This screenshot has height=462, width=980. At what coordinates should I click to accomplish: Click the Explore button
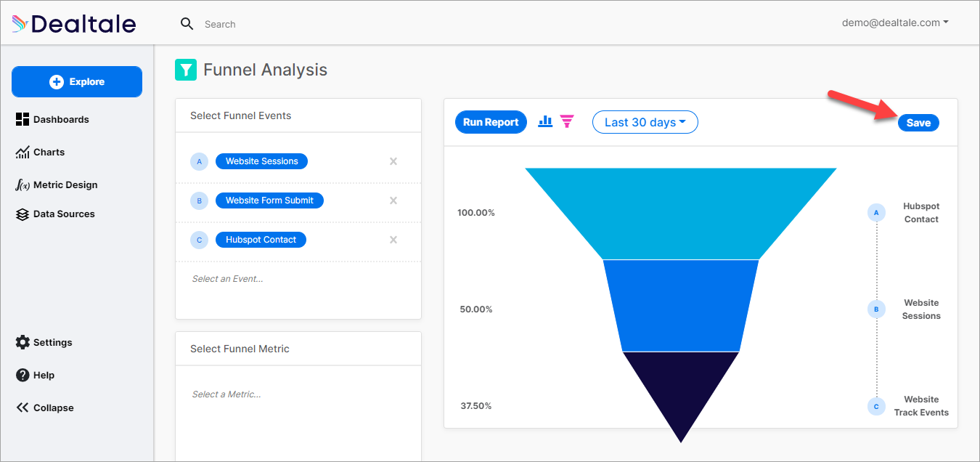click(x=77, y=82)
